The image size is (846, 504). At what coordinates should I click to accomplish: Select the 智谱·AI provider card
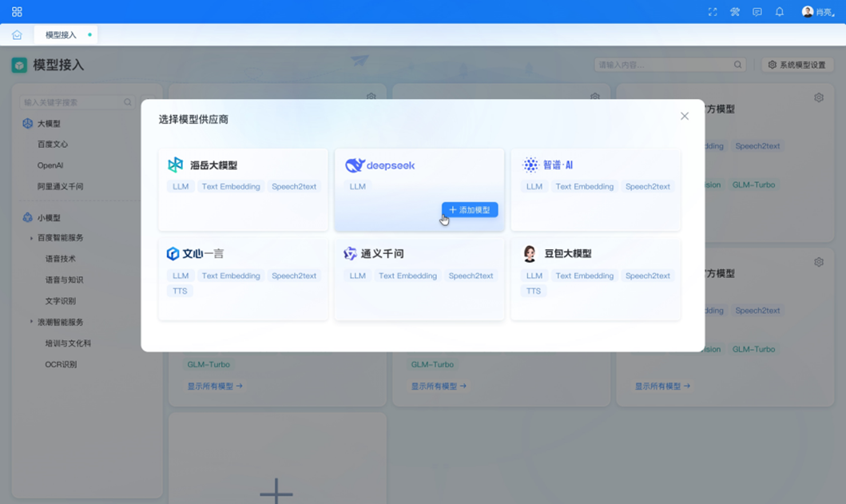[x=596, y=189]
